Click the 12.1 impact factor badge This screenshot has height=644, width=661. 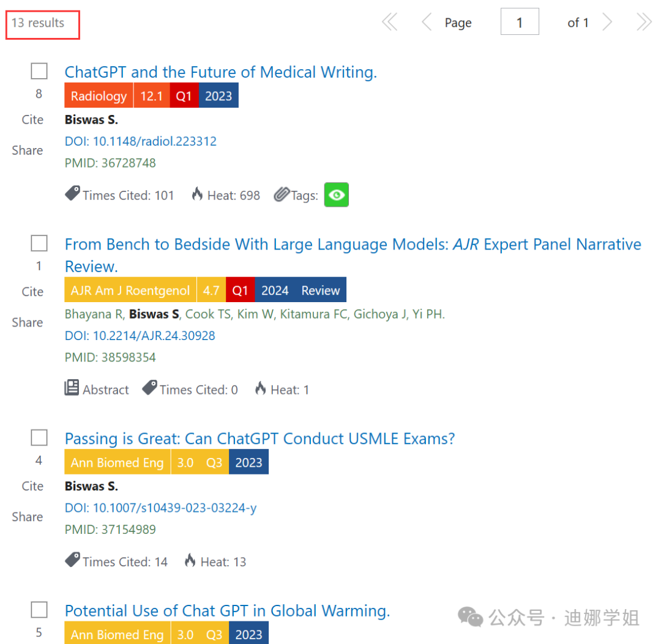pyautogui.click(x=151, y=95)
